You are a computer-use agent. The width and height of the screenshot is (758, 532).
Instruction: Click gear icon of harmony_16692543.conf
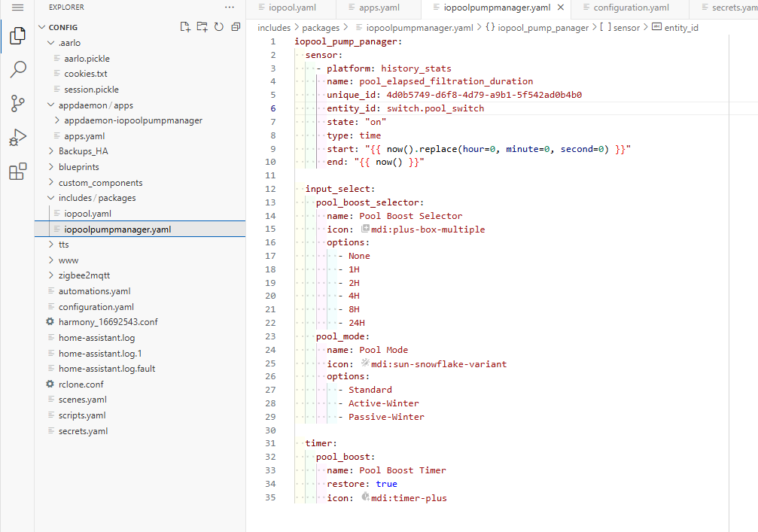(50, 321)
